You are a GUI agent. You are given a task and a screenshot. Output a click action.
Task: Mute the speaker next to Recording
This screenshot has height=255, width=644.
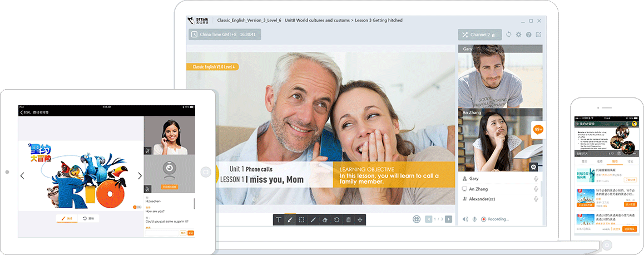[x=465, y=219]
